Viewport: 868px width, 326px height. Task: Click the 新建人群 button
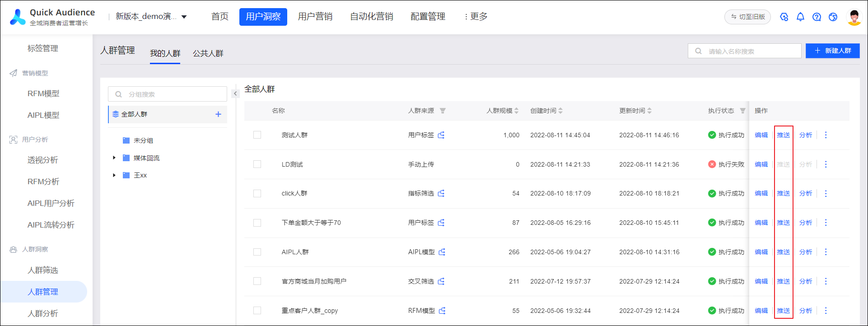pos(832,51)
